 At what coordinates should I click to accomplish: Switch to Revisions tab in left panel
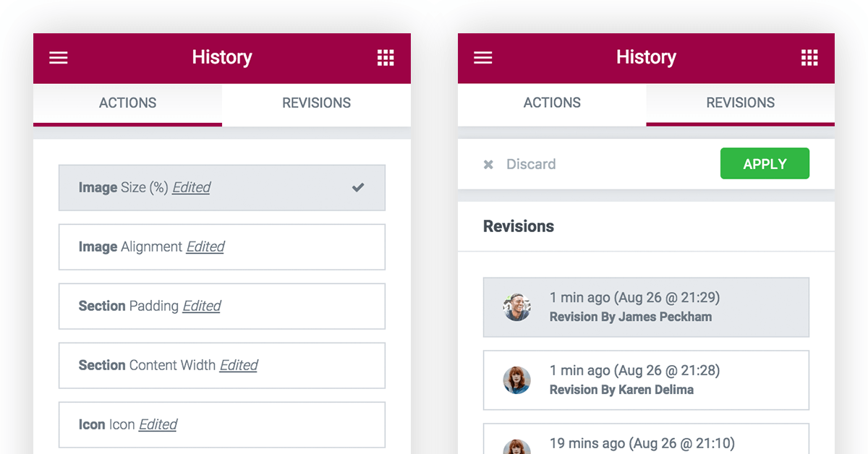316,103
